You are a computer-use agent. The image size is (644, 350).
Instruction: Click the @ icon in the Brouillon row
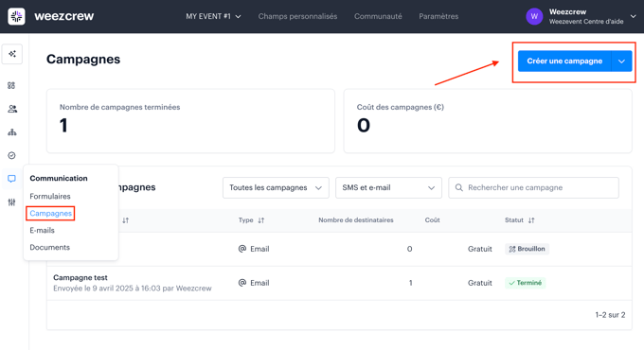tap(242, 249)
